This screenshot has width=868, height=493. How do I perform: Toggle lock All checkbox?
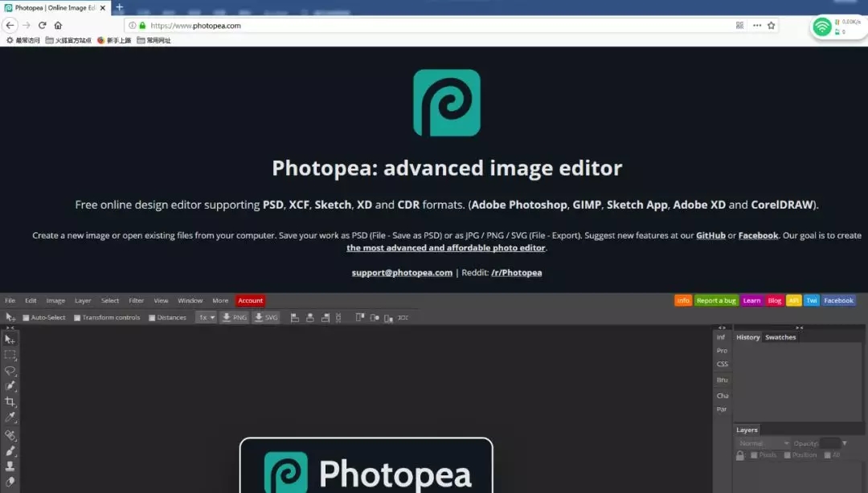click(828, 455)
